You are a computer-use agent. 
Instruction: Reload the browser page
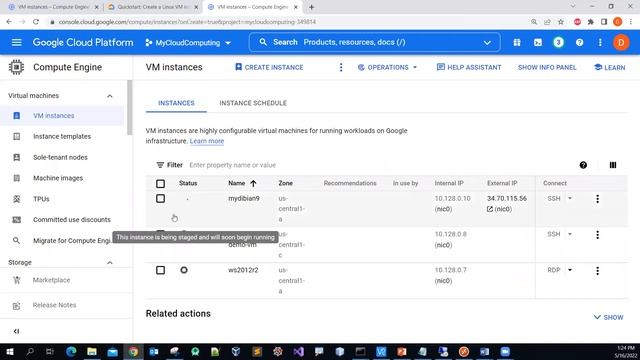click(x=36, y=22)
